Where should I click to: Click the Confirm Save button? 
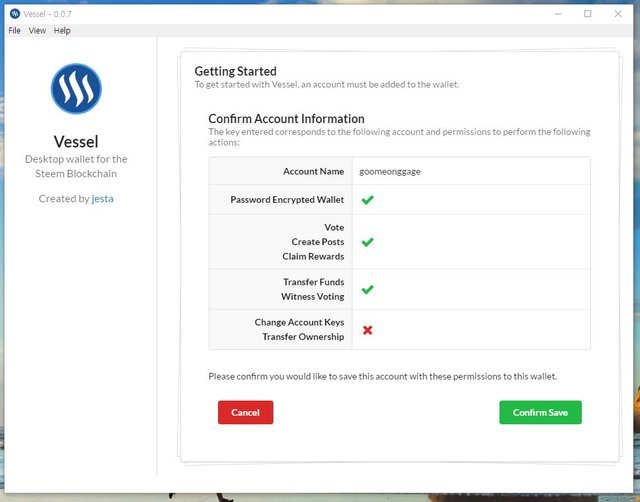pos(540,412)
